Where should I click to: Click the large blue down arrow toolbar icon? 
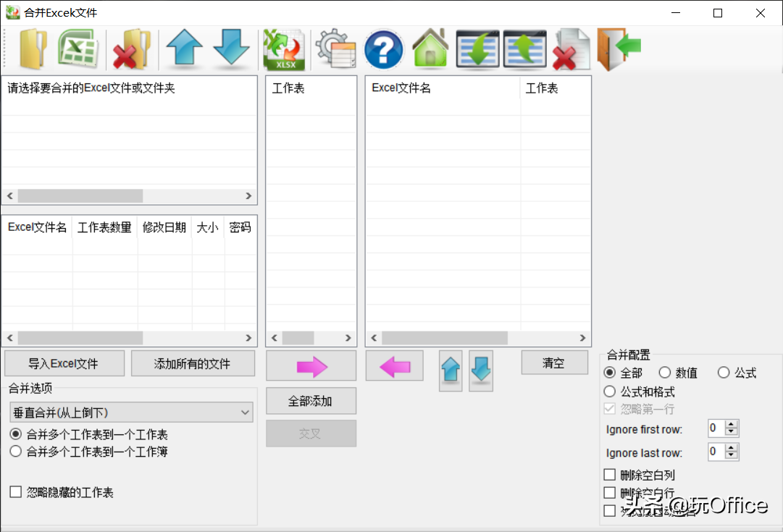point(231,48)
